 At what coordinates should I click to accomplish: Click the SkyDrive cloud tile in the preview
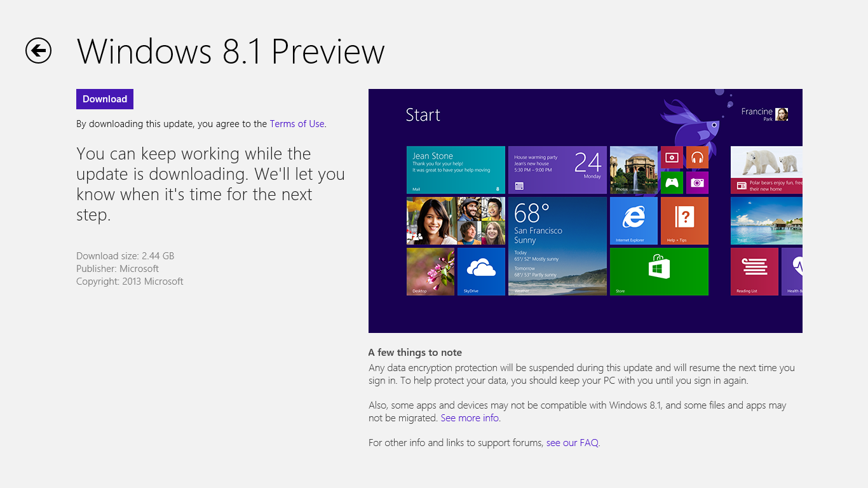pos(481,271)
